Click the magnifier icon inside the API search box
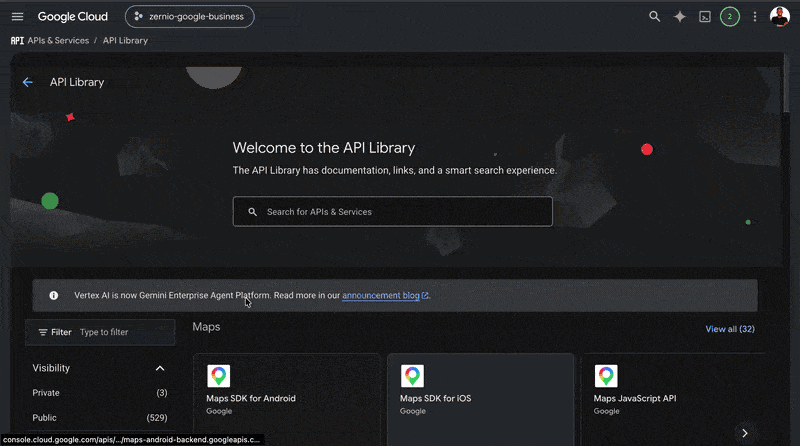 click(x=253, y=212)
